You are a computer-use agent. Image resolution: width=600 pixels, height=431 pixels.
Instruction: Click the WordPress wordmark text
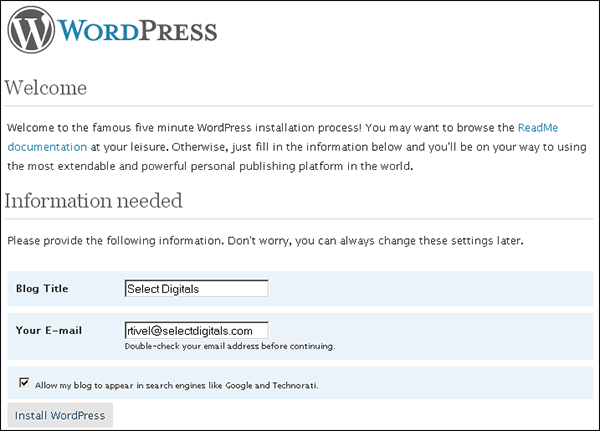137,31
